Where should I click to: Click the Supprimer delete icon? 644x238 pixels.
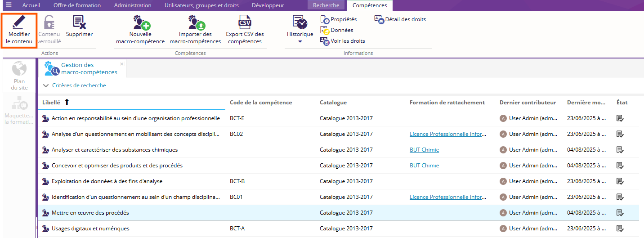pyautogui.click(x=79, y=22)
